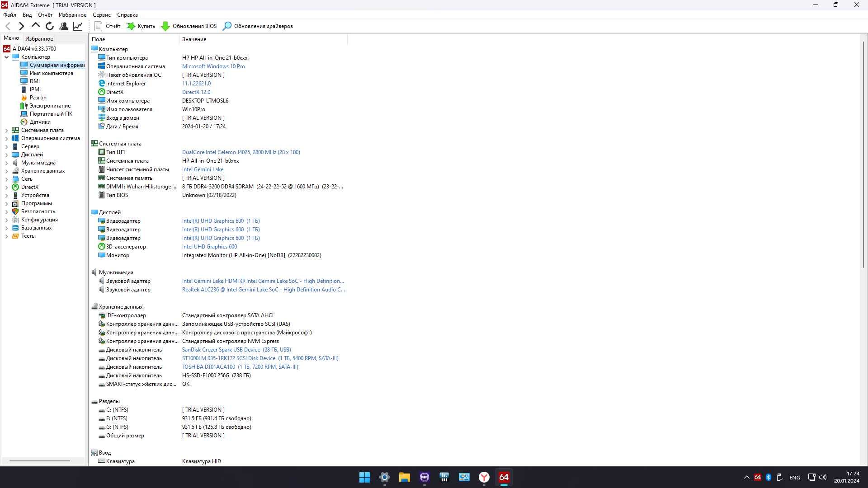Viewport: 868px width, 488px height.
Task: Open the Справка menu
Action: 127,15
